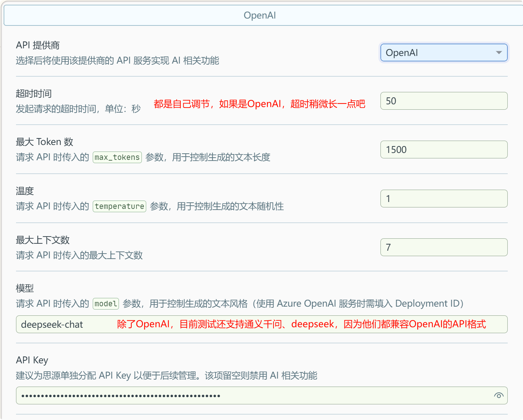Click the max_tokens code tag
523x420 pixels.
pos(117,157)
